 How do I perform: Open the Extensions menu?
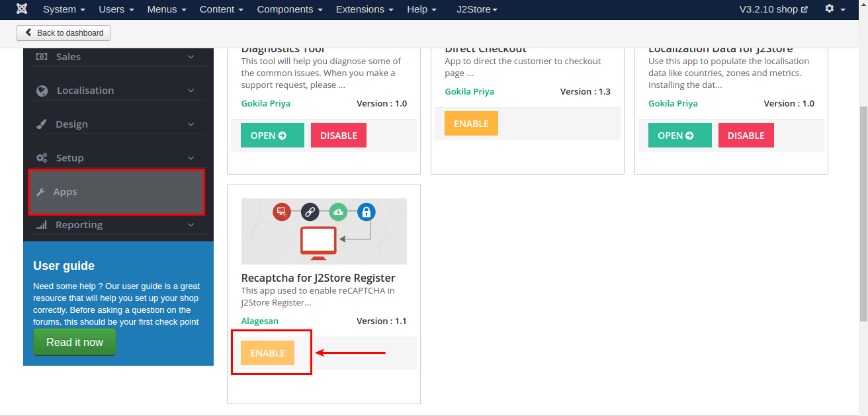[365, 9]
